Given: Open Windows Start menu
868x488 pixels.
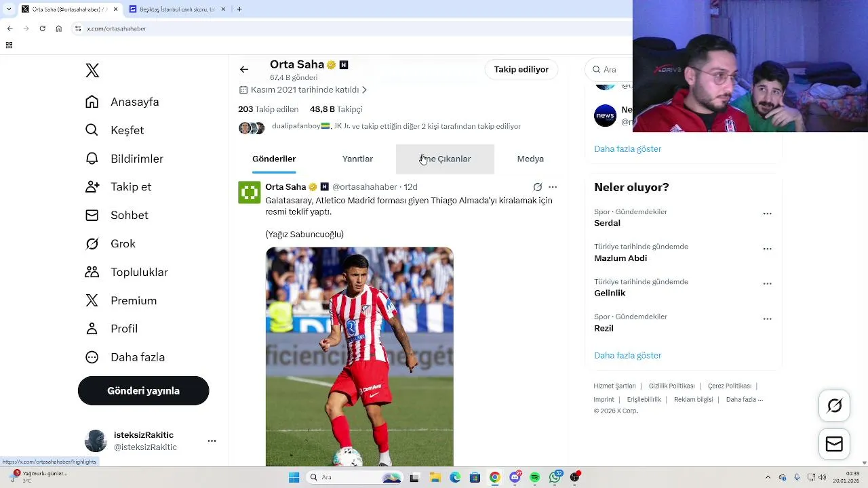Looking at the screenshot, I should pyautogui.click(x=294, y=478).
